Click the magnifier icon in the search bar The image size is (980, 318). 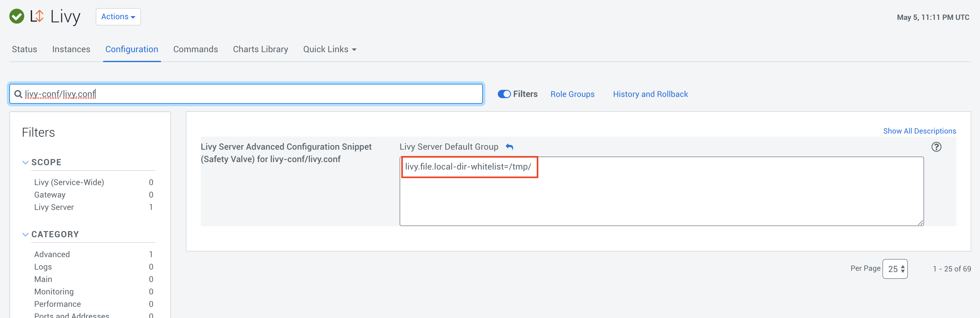coord(18,93)
